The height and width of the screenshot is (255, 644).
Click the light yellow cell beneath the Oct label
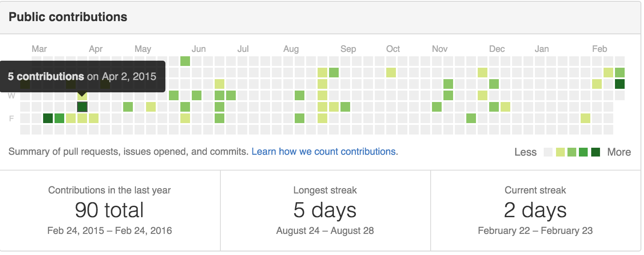[x=391, y=73]
